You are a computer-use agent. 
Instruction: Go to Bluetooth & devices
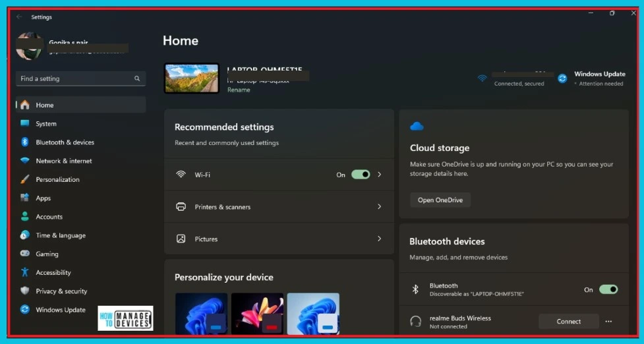pyautogui.click(x=81, y=142)
